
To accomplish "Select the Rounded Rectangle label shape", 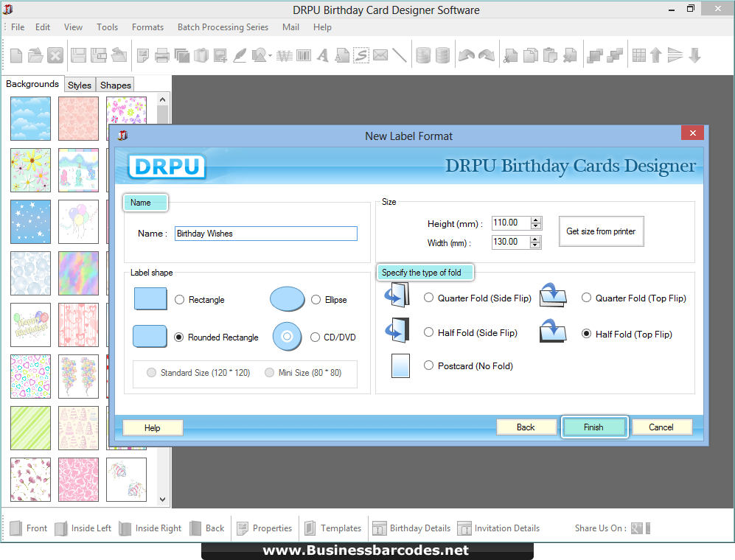I will 178,337.
